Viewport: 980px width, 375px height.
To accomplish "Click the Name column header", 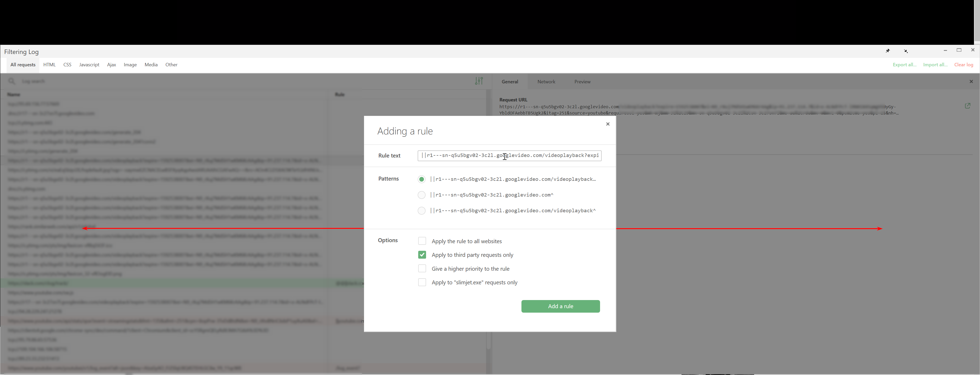I will pyautogui.click(x=14, y=95).
